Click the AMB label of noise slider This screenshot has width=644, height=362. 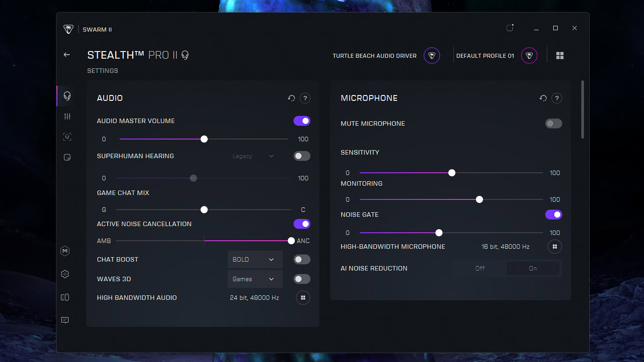[x=104, y=241]
